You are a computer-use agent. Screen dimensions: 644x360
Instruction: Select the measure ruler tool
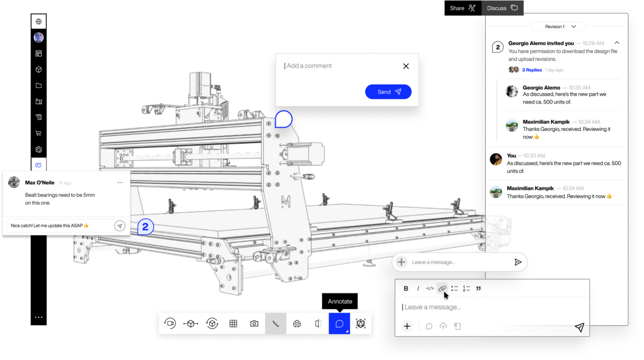275,323
